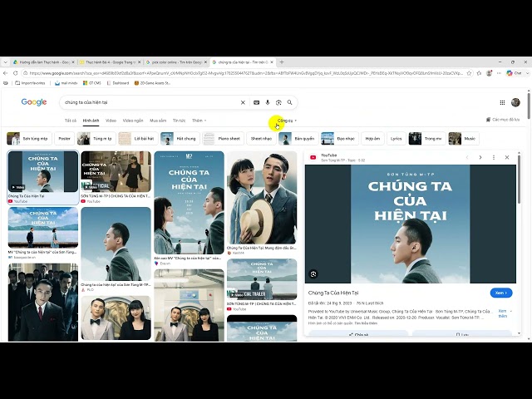Open 'Import favorites' bookmark
Image resolution: width=532 pixels, height=399 pixels.
pyautogui.click(x=30, y=83)
